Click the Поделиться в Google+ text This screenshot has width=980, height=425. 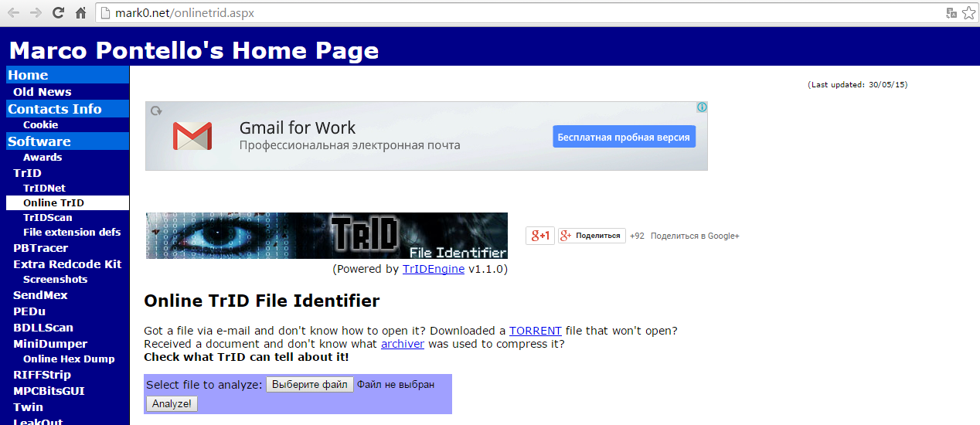click(x=695, y=236)
